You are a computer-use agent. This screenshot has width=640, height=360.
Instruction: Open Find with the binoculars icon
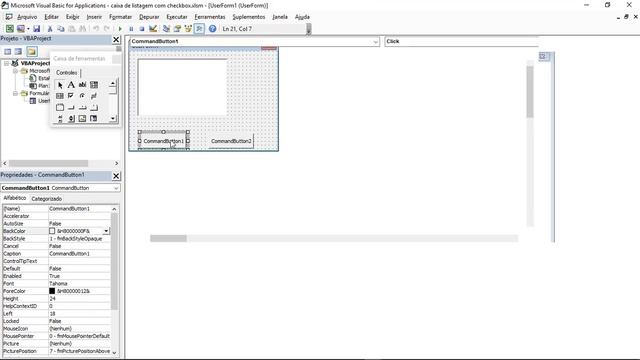pos(82,29)
